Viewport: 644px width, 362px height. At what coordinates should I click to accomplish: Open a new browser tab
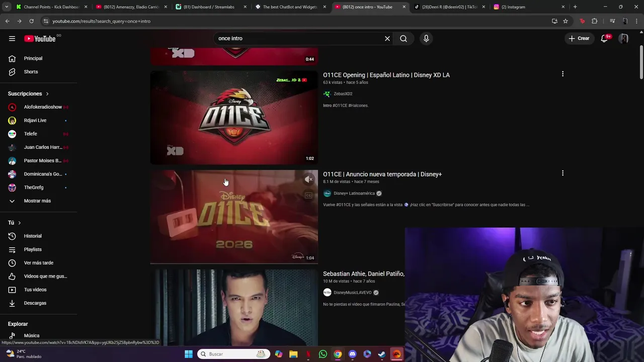(575, 7)
